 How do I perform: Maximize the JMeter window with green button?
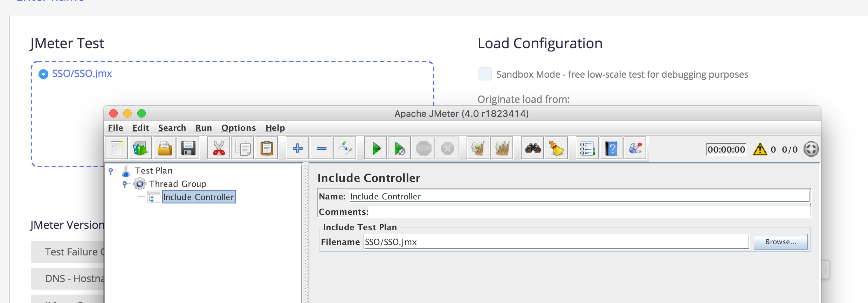point(142,113)
